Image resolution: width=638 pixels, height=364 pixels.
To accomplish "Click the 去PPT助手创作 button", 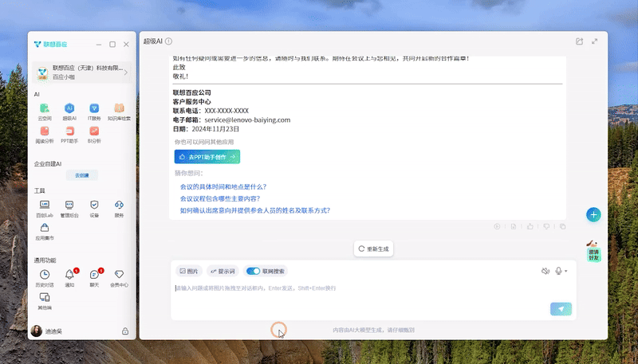I will click(207, 156).
